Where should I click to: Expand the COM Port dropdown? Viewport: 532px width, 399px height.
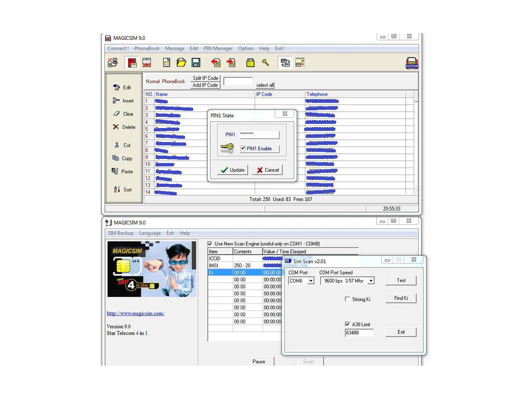pyautogui.click(x=311, y=281)
